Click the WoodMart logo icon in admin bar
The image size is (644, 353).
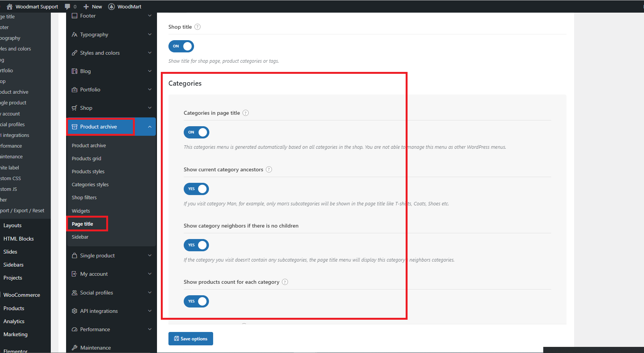coord(112,7)
